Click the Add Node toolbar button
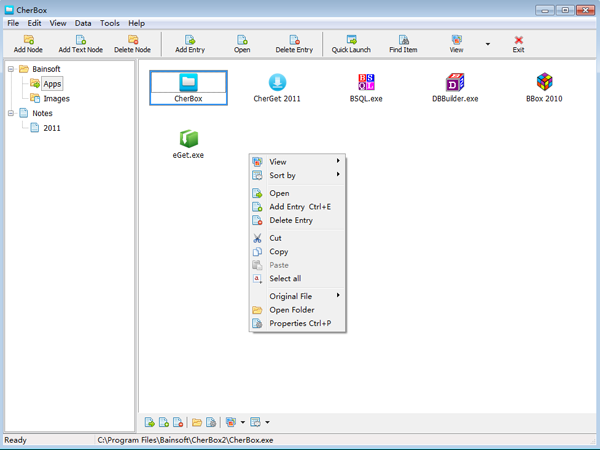The height and width of the screenshot is (450, 600). coord(28,44)
